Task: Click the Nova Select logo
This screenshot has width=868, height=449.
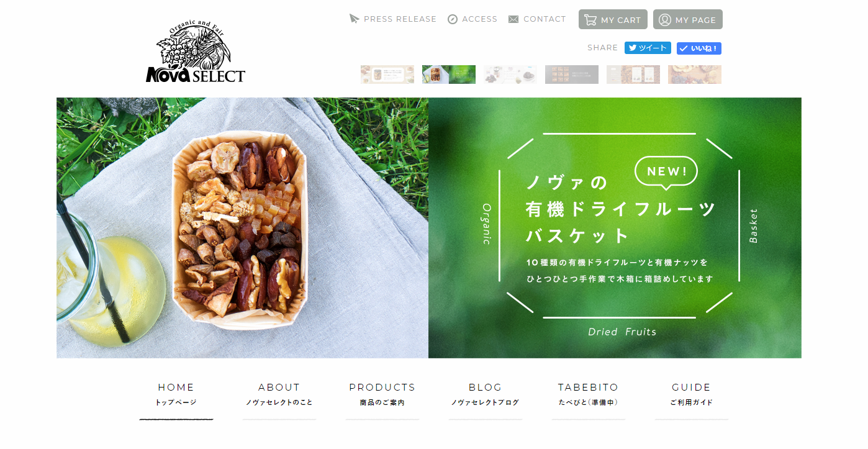Action: 196,52
